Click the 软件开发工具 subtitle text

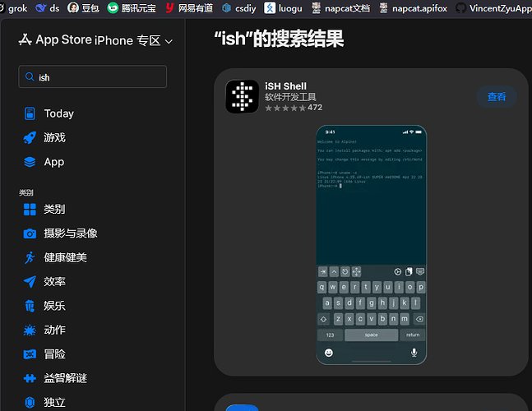tap(290, 97)
